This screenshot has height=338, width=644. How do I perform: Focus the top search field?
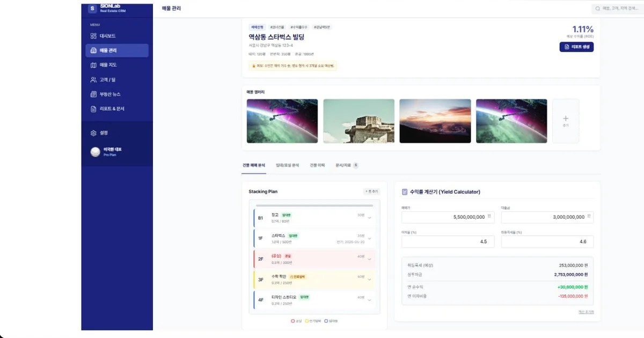pos(618,9)
